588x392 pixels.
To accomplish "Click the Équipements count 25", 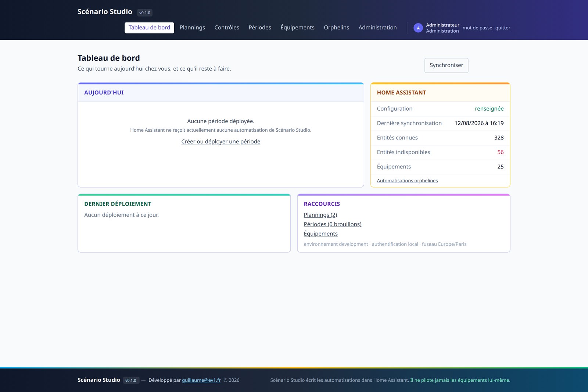I will pyautogui.click(x=500, y=167).
